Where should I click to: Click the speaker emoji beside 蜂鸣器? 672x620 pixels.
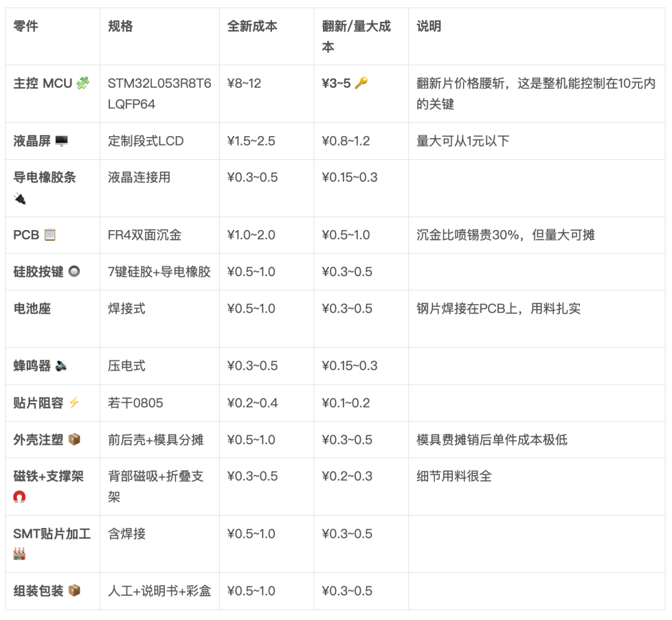(61, 366)
